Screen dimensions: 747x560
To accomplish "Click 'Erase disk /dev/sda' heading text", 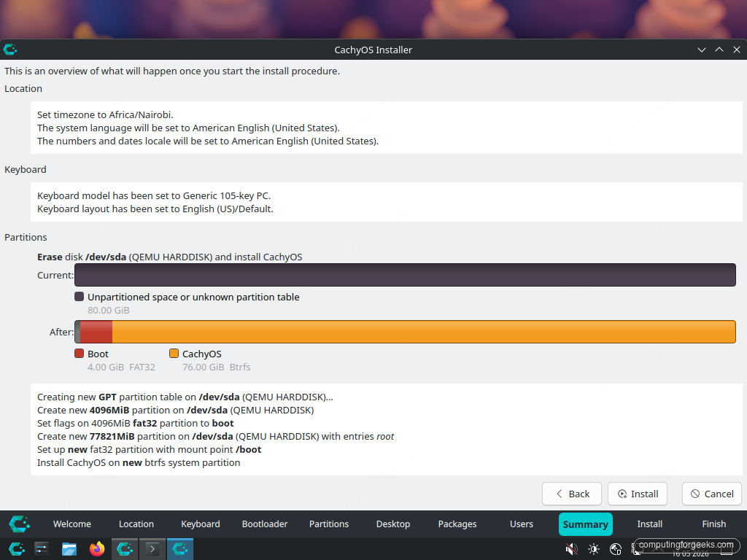I will pyautogui.click(x=169, y=257).
